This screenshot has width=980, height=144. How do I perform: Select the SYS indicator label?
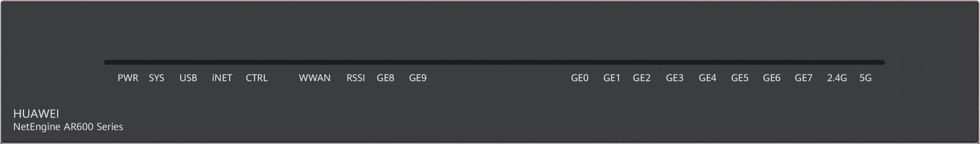(x=157, y=78)
